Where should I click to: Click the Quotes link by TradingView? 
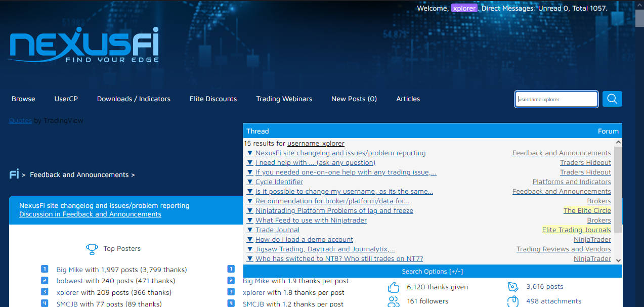click(20, 121)
